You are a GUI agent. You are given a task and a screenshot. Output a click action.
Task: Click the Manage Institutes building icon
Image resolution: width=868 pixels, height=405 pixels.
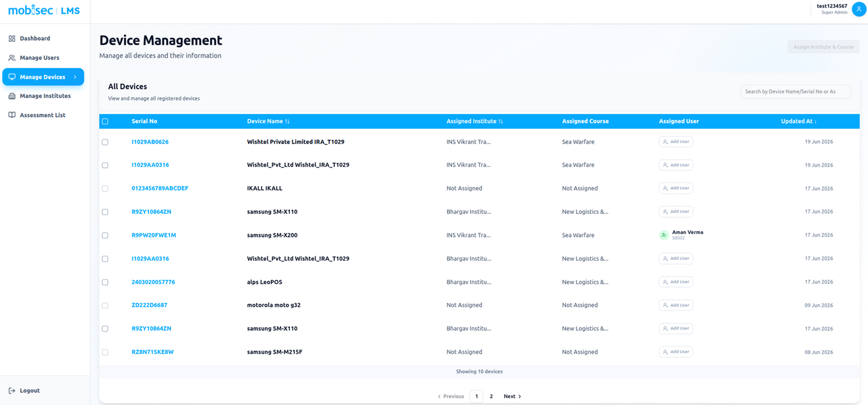coord(12,96)
